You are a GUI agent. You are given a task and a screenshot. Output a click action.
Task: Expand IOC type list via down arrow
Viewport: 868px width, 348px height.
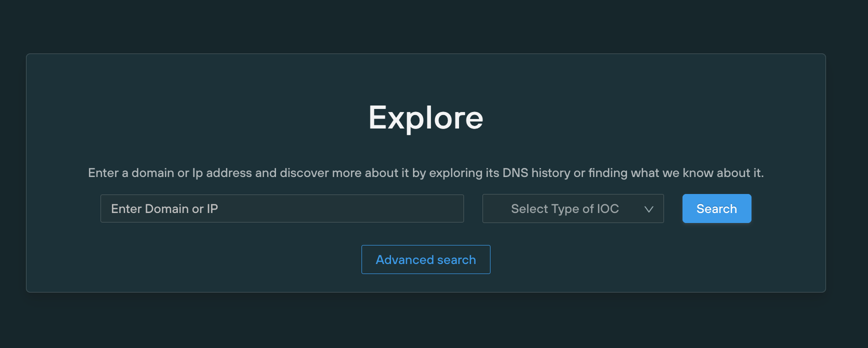[648, 209]
